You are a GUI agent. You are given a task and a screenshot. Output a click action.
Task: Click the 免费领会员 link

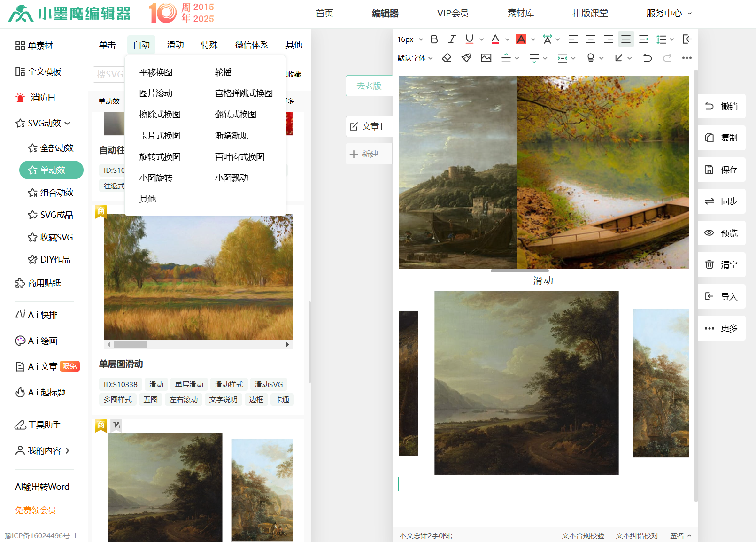click(x=35, y=511)
